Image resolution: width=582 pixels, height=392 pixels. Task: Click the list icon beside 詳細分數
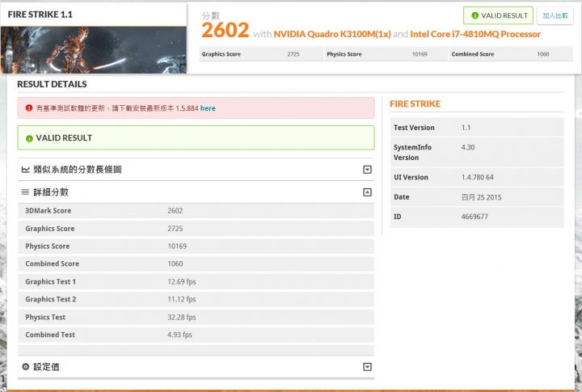[x=25, y=192]
